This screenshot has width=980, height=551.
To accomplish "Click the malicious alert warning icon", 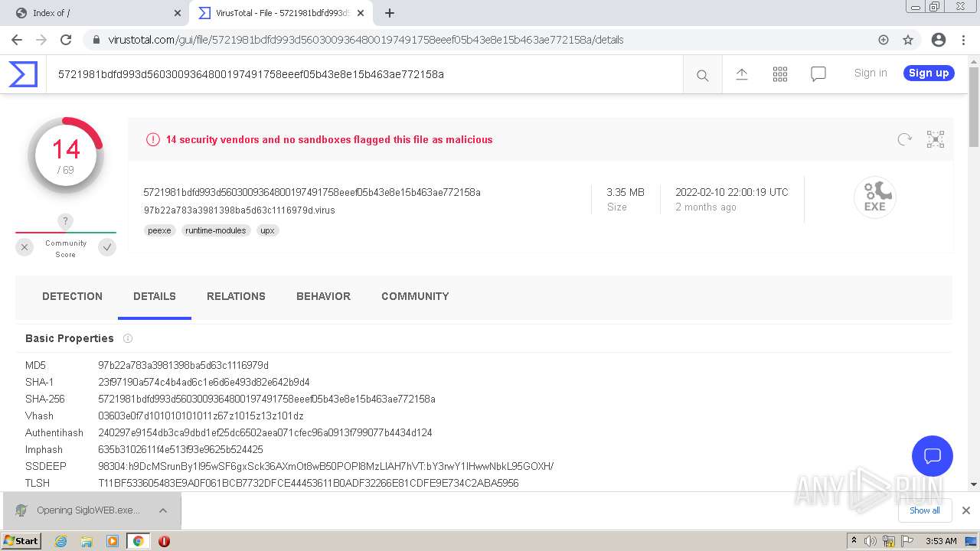I will pos(153,139).
